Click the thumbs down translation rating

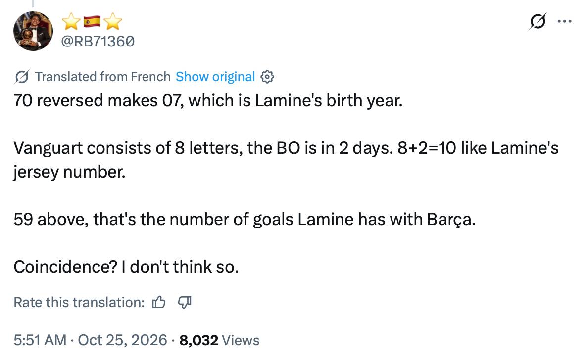pyautogui.click(x=185, y=302)
